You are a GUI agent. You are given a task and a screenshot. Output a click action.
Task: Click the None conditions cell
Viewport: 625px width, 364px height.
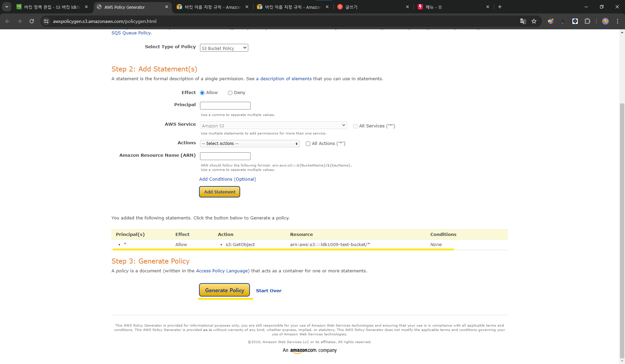(436, 244)
